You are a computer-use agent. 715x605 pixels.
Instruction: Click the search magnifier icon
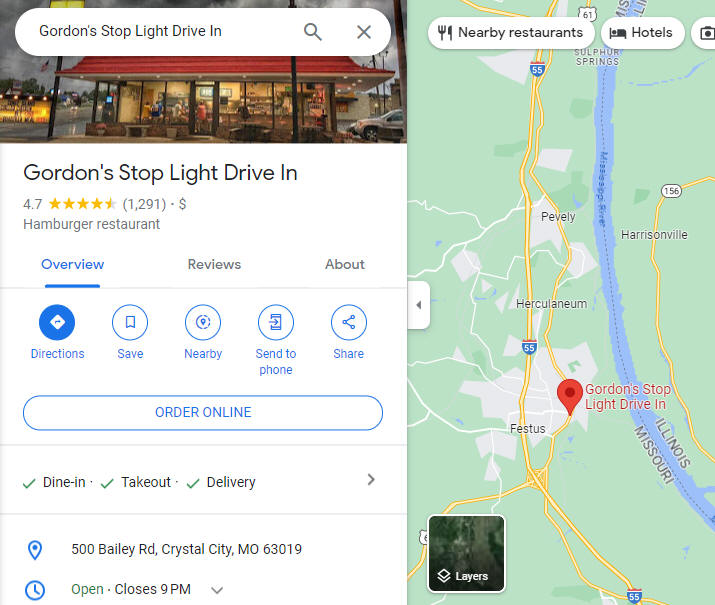click(313, 32)
